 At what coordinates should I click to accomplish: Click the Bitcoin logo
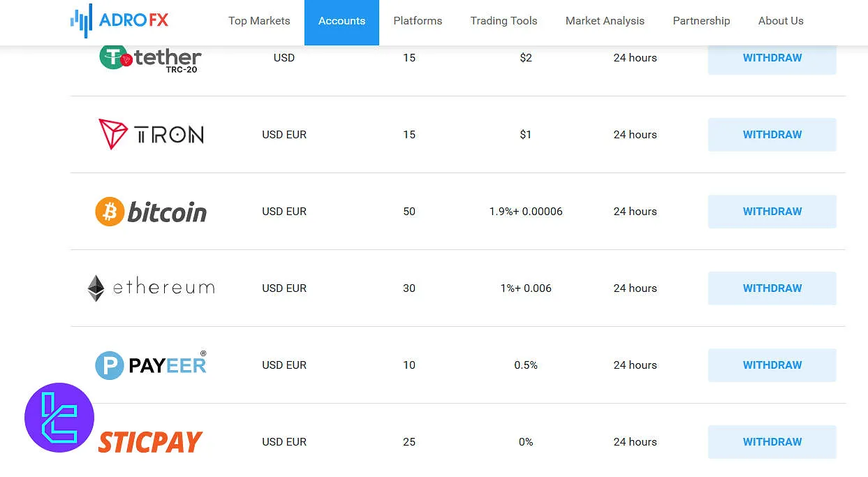pyautogui.click(x=151, y=212)
